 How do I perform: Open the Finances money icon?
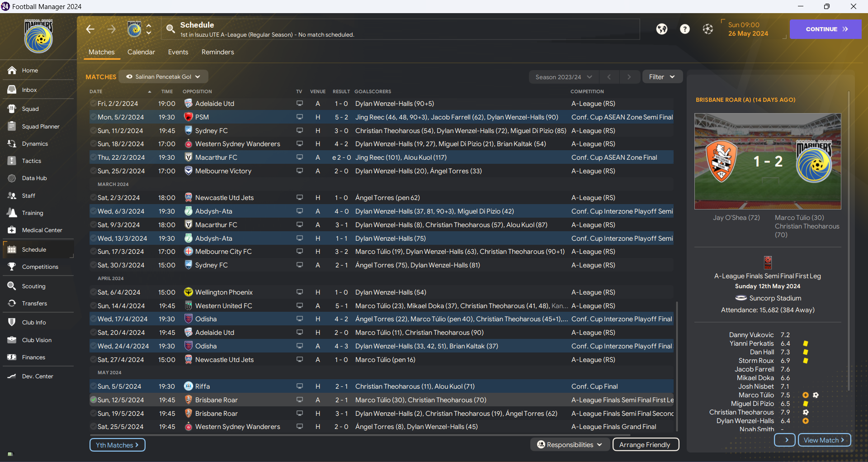point(12,357)
